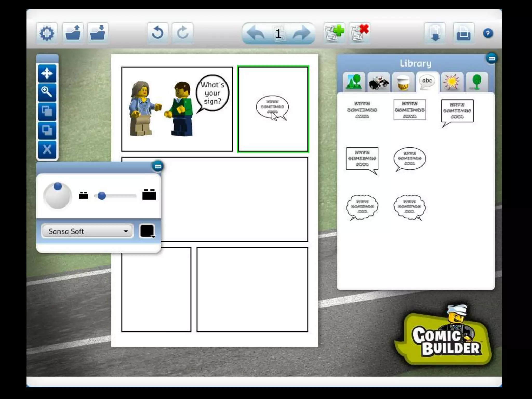The width and height of the screenshot is (532, 399).
Task: Switch to the minifigure characters tab
Action: 403,82
